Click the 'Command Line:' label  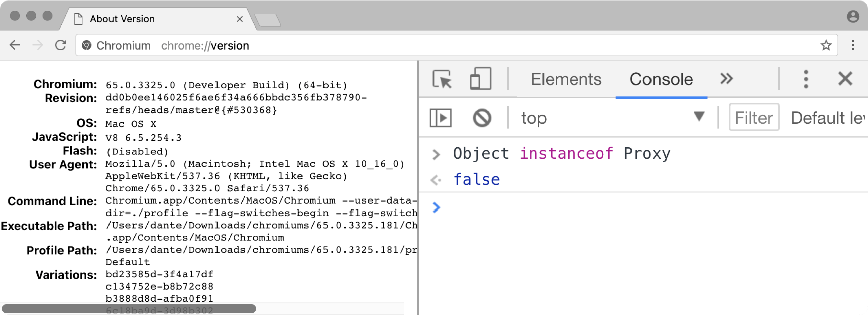pos(52,201)
